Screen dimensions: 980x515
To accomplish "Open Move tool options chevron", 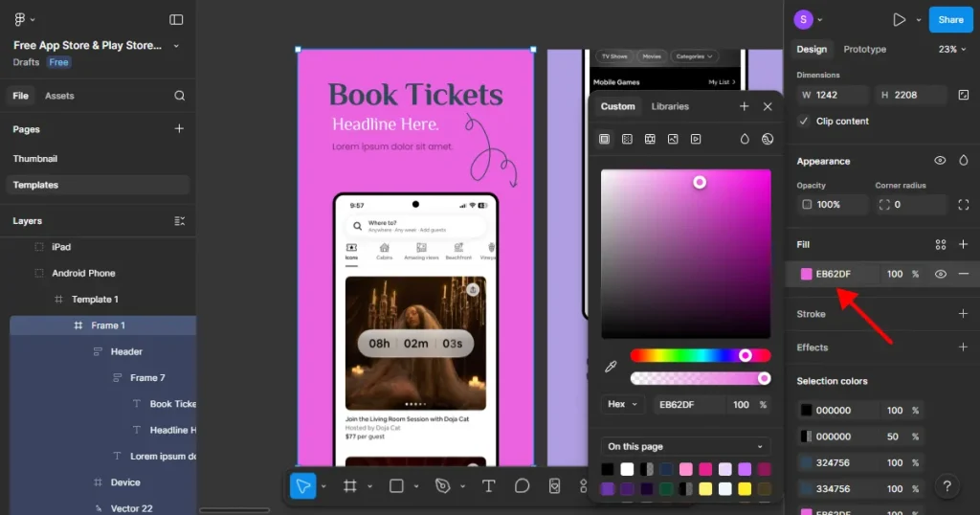I will (323, 486).
